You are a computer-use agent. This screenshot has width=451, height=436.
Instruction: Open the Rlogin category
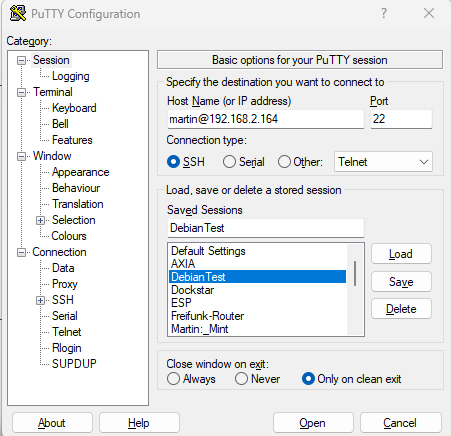pos(67,348)
